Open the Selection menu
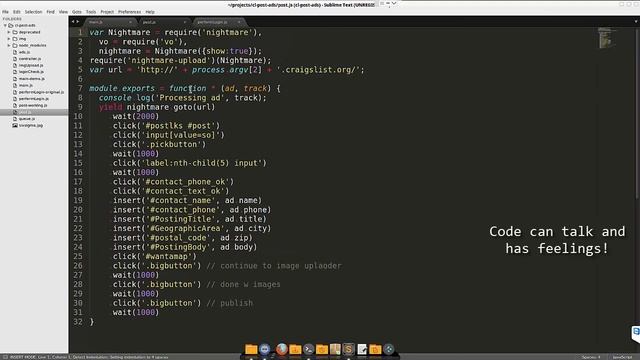The width and height of the screenshot is (640, 360). (x=33, y=12)
